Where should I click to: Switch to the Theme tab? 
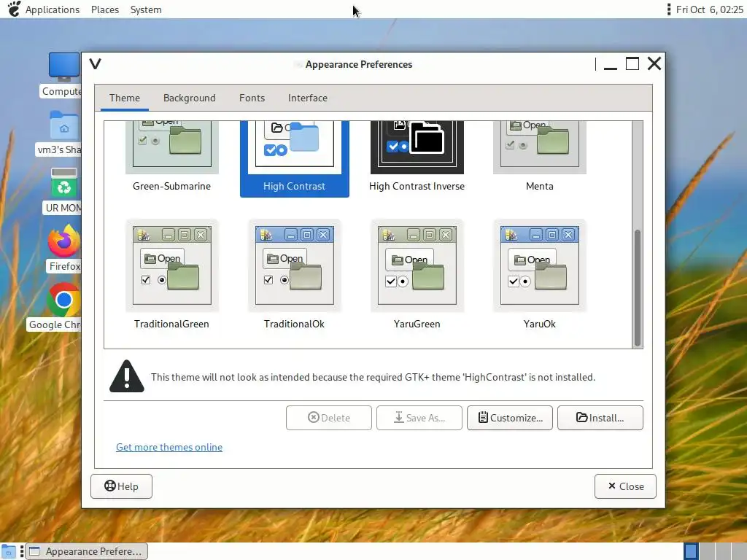click(124, 98)
